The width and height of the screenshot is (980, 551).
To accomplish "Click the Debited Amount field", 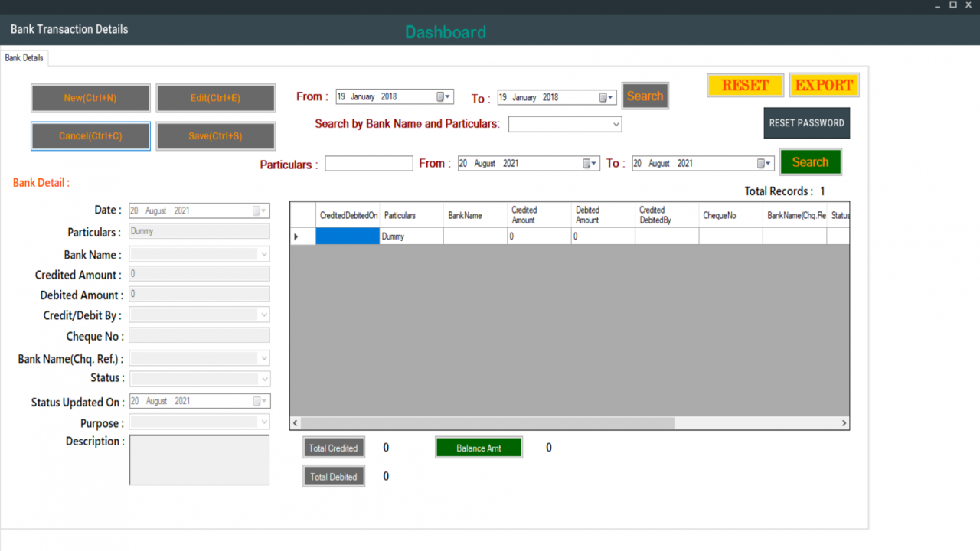I will (x=199, y=294).
